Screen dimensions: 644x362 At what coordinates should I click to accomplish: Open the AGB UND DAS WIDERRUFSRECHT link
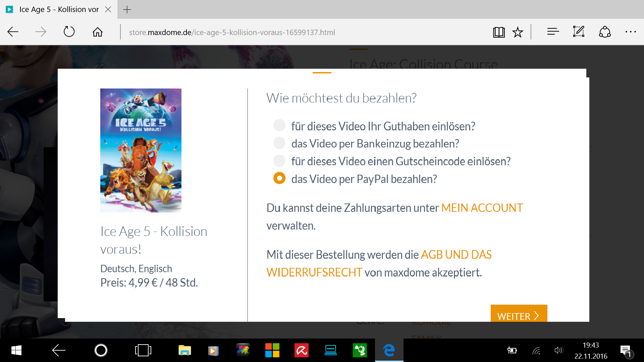click(379, 263)
